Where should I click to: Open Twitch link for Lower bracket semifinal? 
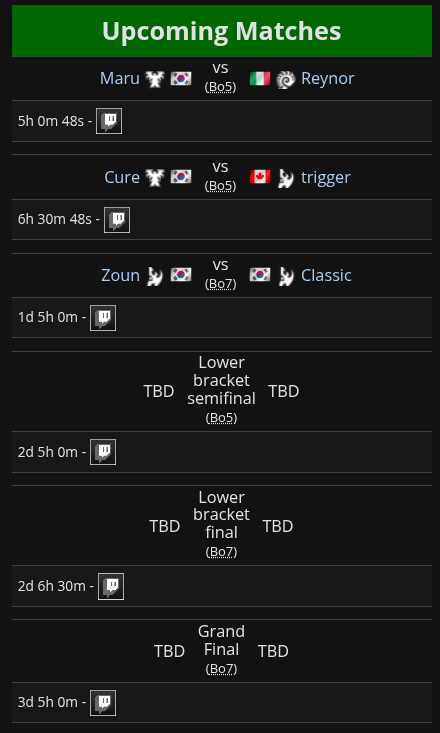(x=103, y=452)
